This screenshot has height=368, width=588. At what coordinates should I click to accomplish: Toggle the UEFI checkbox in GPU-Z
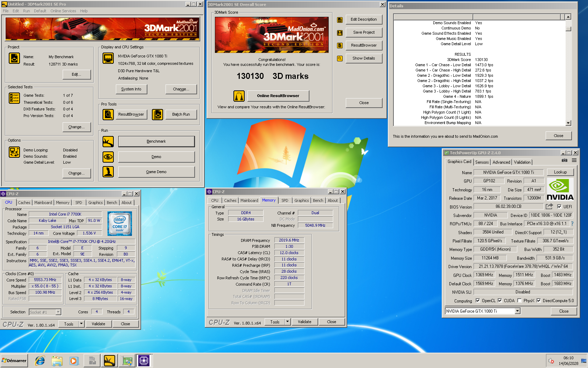coord(559,206)
